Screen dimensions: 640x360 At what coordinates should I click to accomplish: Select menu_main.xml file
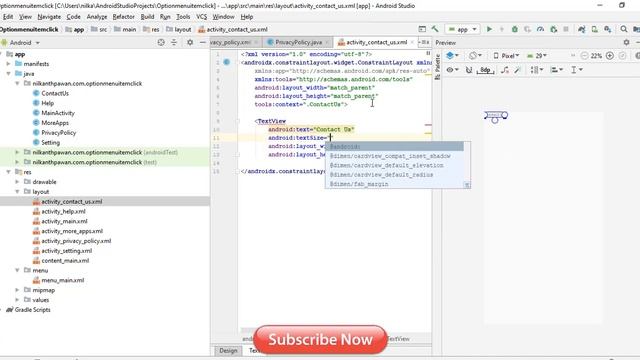tap(62, 280)
